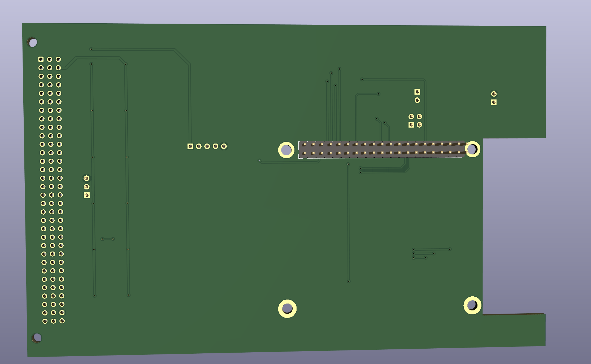Click bottom-right pad of large left header
The width and height of the screenshot is (591, 364).
(62, 321)
